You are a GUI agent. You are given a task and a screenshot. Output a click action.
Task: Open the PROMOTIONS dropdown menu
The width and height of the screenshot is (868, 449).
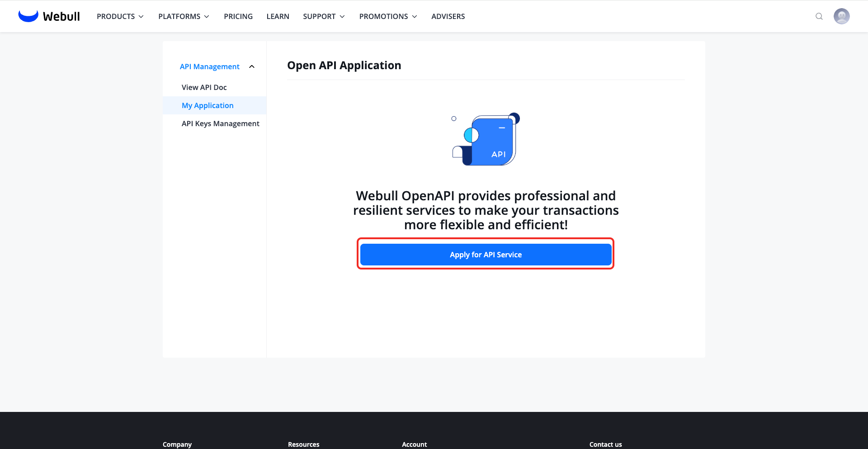coord(388,16)
